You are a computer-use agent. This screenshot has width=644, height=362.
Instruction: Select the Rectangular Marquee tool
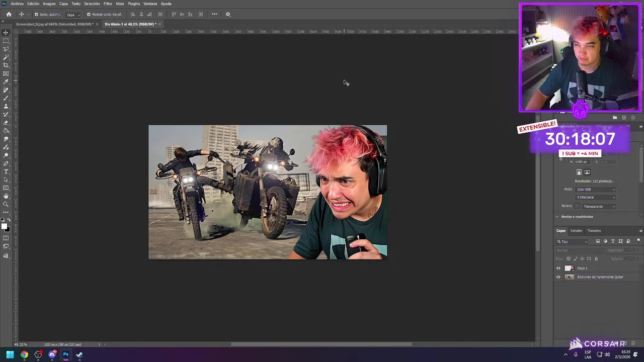point(6,41)
